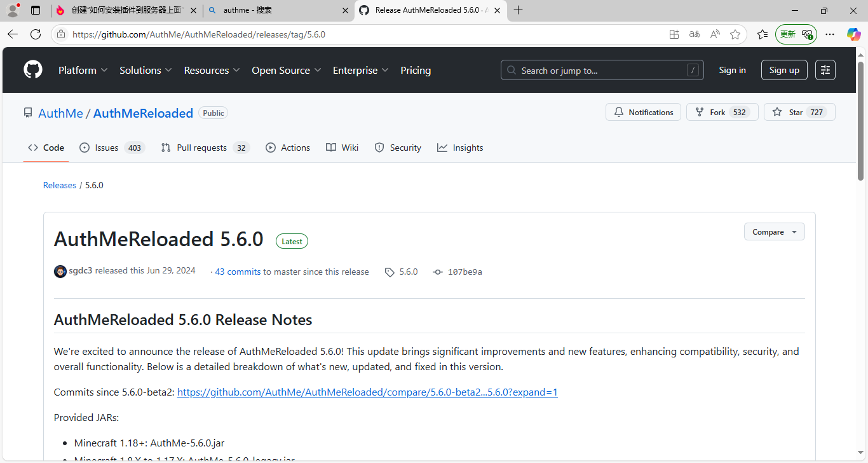868x463 pixels.
Task: Focus the GitHub search box
Action: (602, 70)
